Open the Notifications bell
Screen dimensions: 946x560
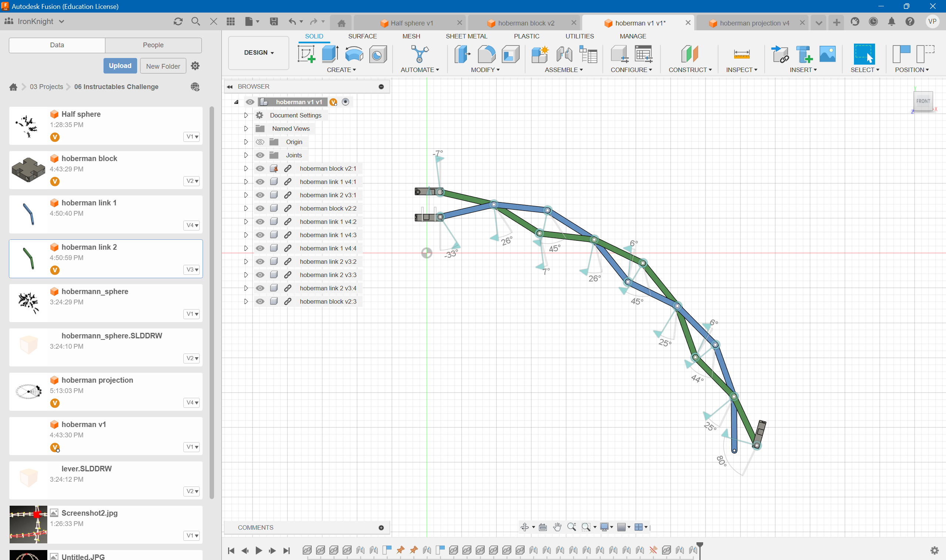[891, 21]
